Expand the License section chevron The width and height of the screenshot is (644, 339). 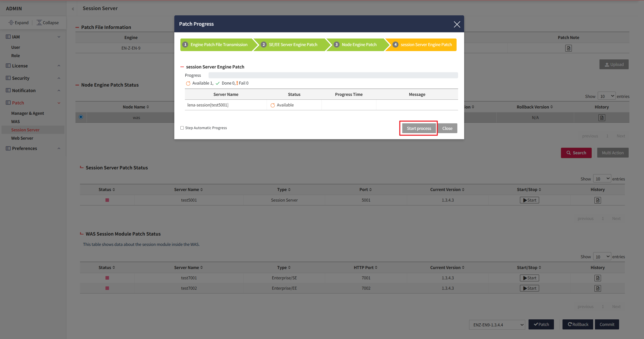pyautogui.click(x=59, y=66)
